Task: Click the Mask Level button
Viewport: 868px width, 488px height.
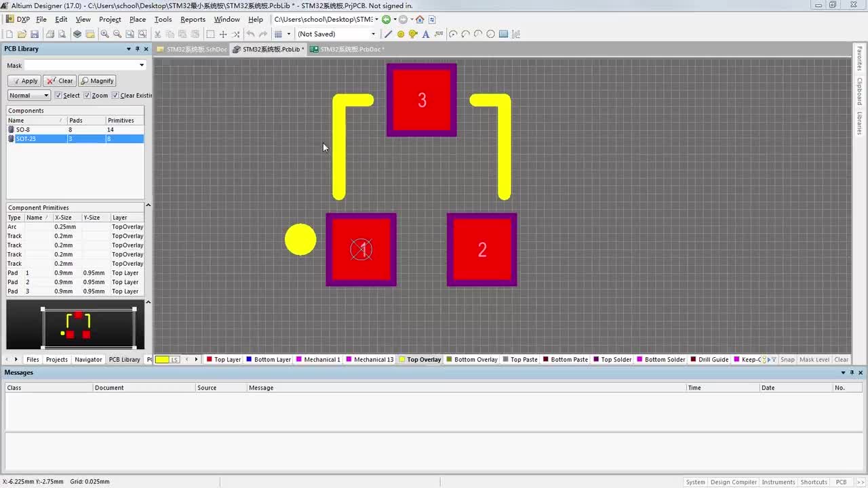Action: tap(814, 359)
